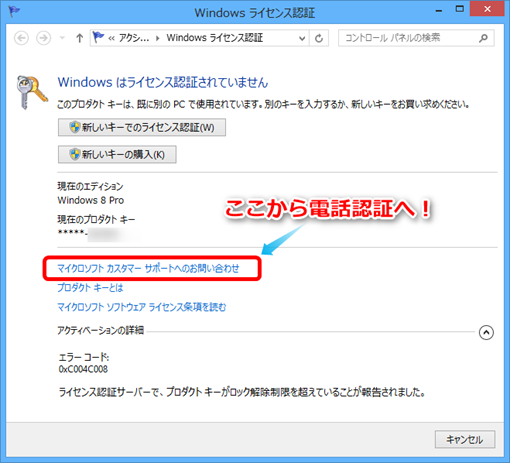The width and height of the screenshot is (510, 463).
Task: Click the breadcrumb separator arrow after アクシ...
Action: 158,38
